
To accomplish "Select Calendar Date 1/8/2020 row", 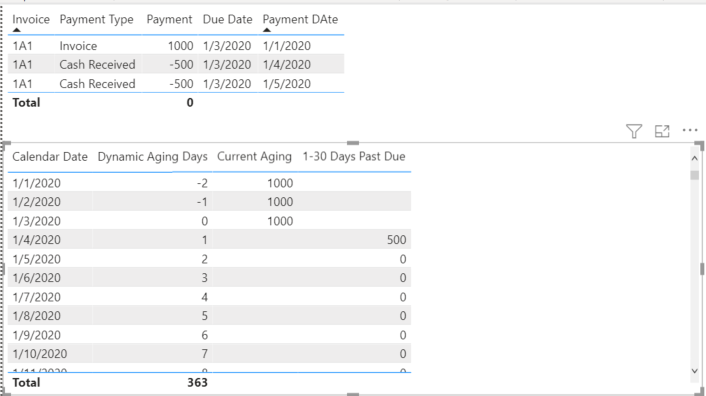I will coord(36,316).
